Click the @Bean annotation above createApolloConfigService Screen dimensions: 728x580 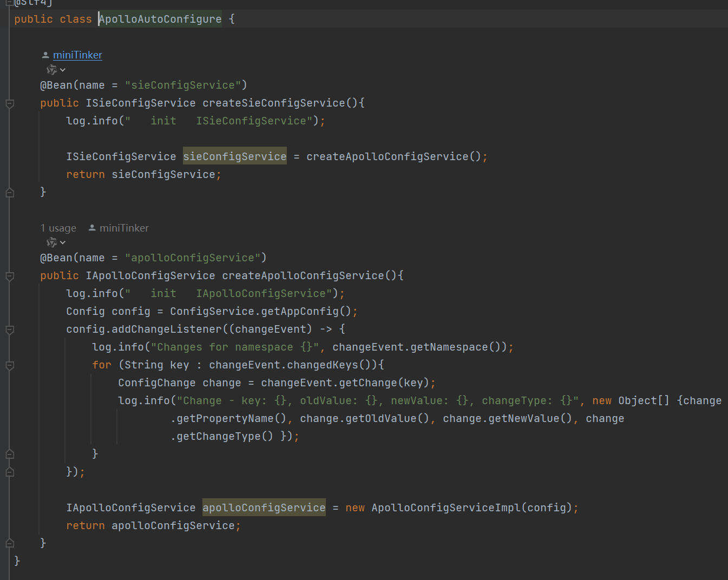point(56,258)
